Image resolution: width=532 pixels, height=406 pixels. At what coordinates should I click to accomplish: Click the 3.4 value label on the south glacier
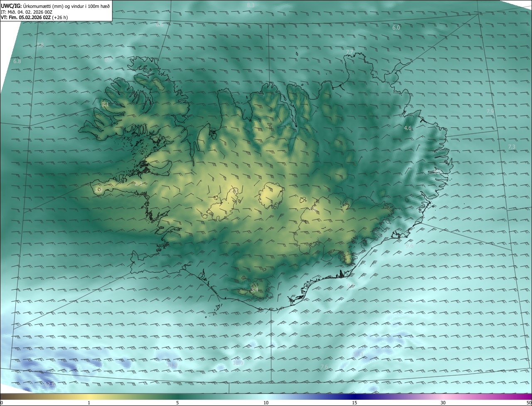[x=255, y=289]
